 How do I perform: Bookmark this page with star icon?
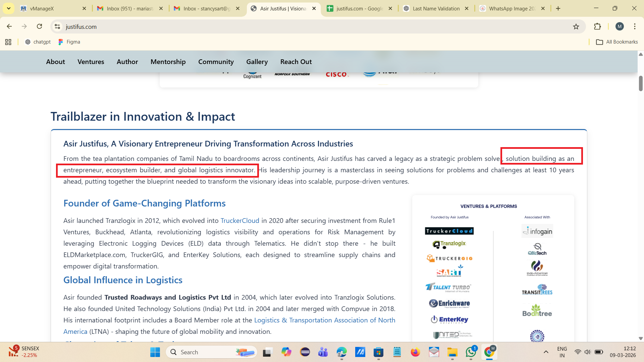coord(576,26)
